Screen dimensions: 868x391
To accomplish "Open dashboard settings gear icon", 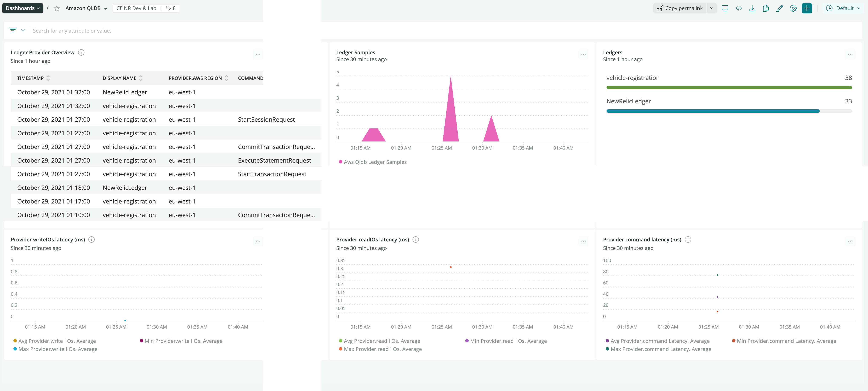I will (793, 8).
